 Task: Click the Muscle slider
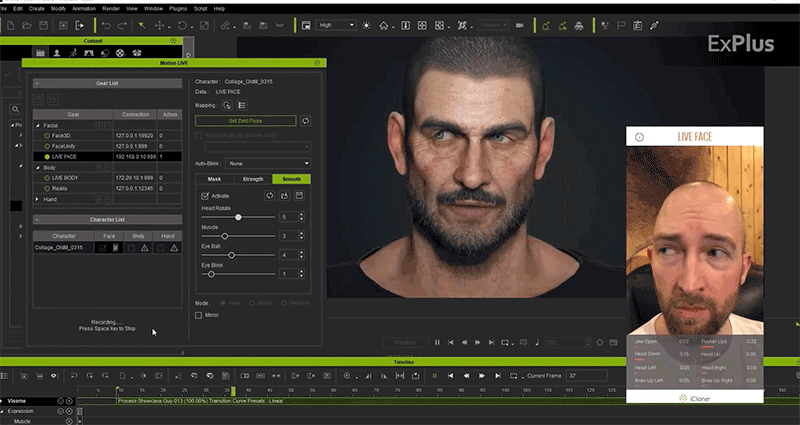click(238, 236)
